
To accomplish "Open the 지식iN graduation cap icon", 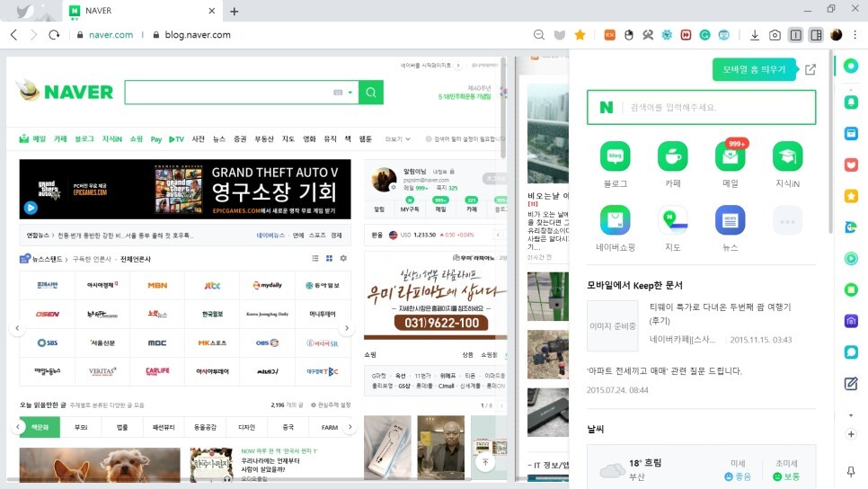I will pos(787,156).
